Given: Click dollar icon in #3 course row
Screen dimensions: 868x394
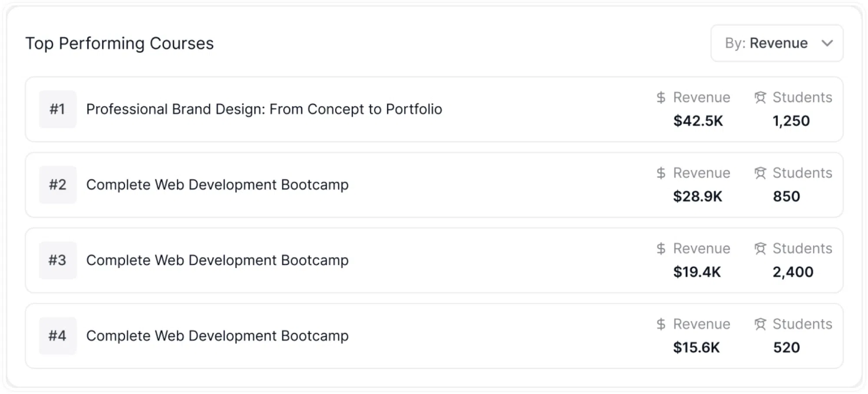Looking at the screenshot, I should [x=661, y=248].
